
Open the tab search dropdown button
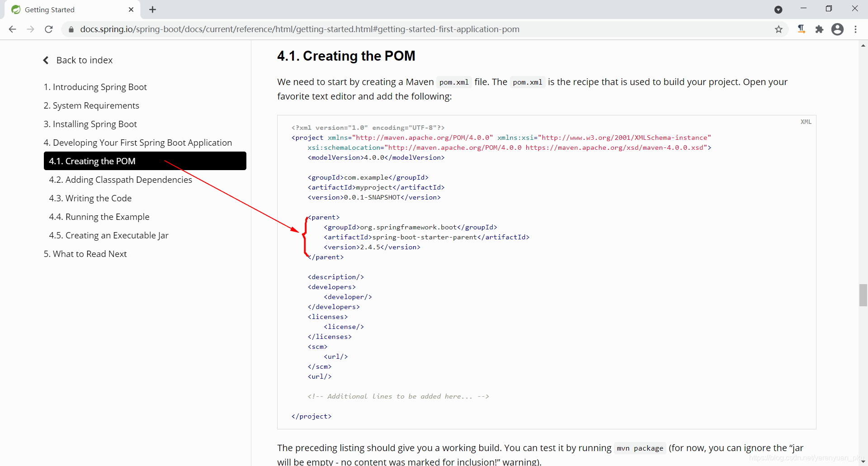pos(778,10)
